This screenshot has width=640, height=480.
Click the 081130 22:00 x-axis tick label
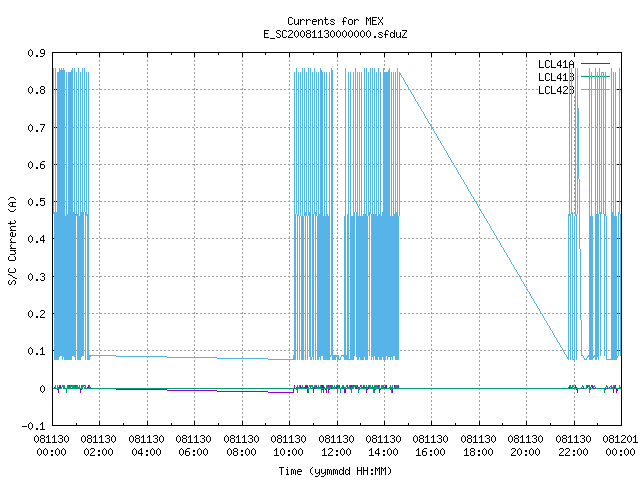coord(573,446)
